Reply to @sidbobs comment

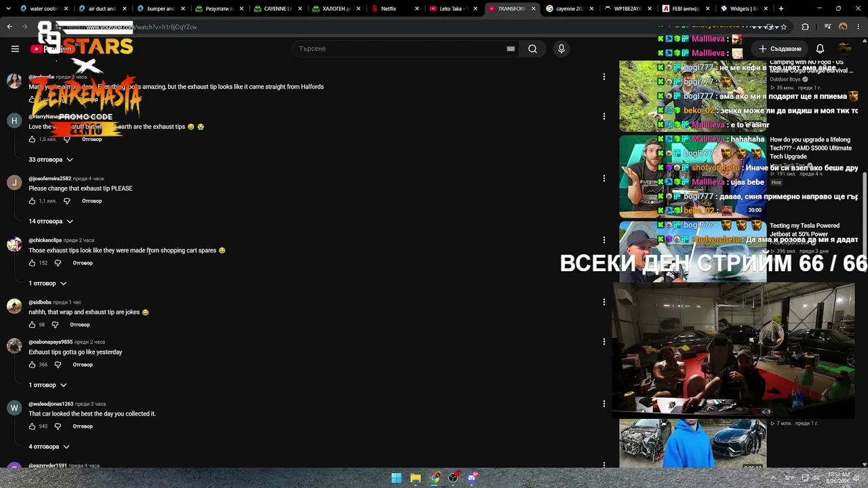[x=79, y=325]
